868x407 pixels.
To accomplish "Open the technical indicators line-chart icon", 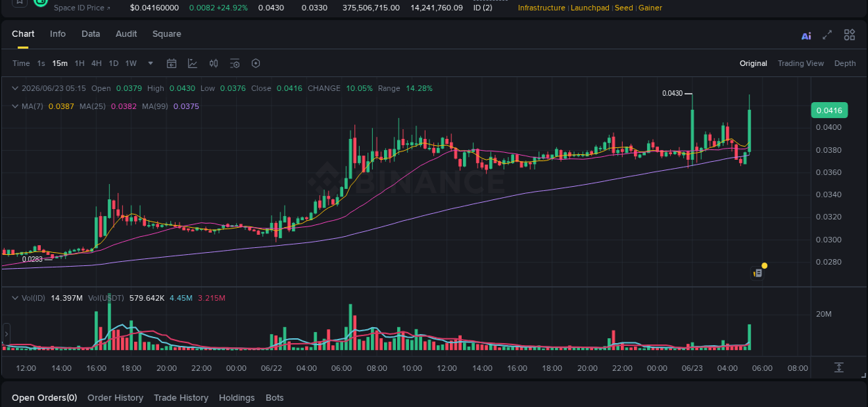I will [x=192, y=63].
